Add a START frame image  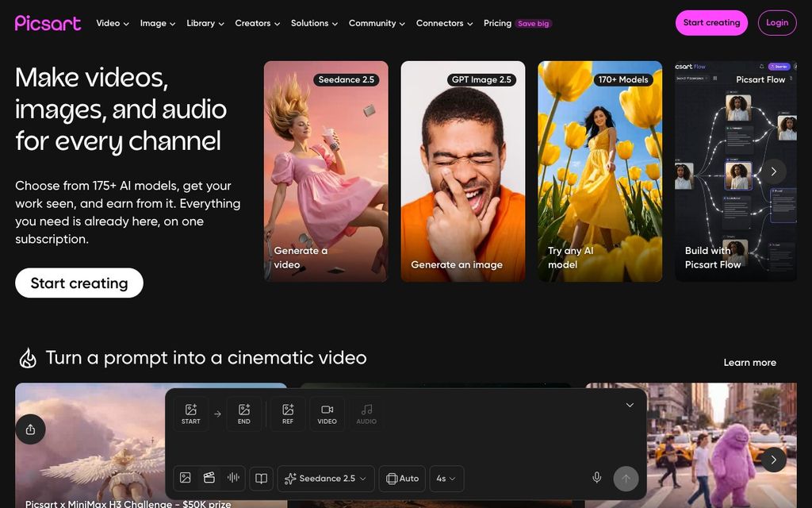(190, 414)
